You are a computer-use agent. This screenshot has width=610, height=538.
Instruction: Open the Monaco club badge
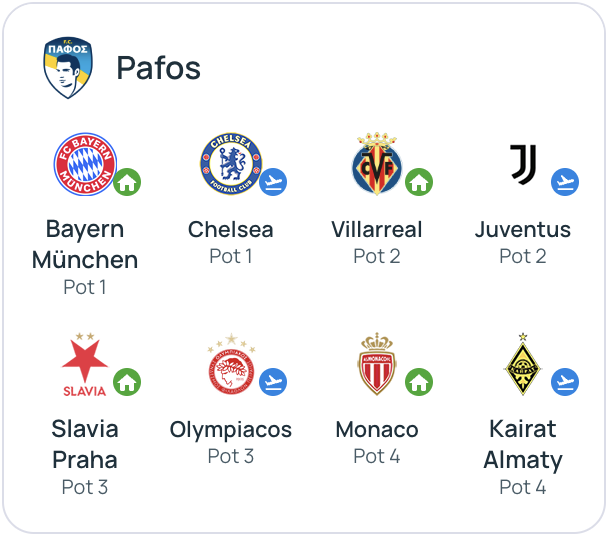point(377,364)
